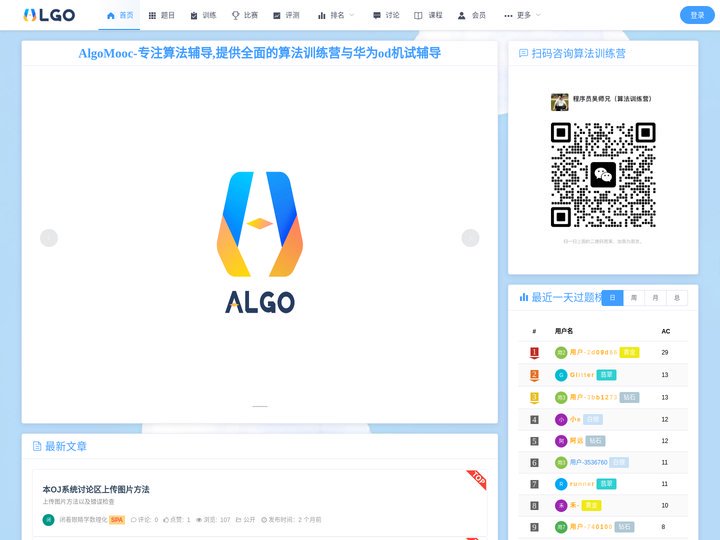The image size is (720, 540).
Task: Click the WeChat QR code image
Action: [x=603, y=174]
